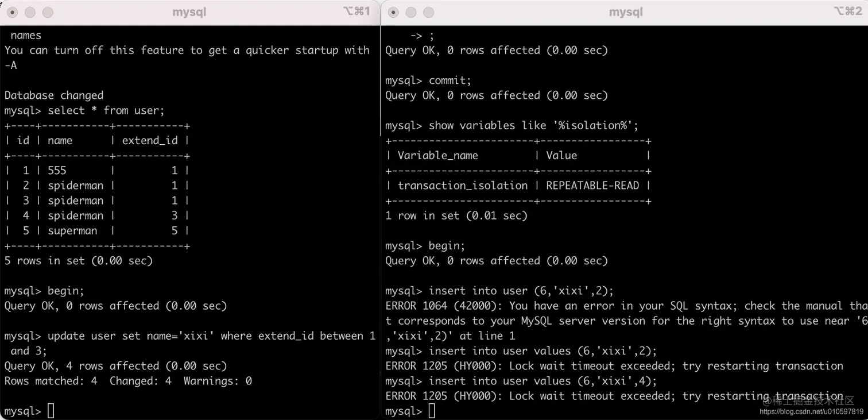The image size is (868, 420).
Task: Click the left mysql window title
Action: (x=189, y=12)
